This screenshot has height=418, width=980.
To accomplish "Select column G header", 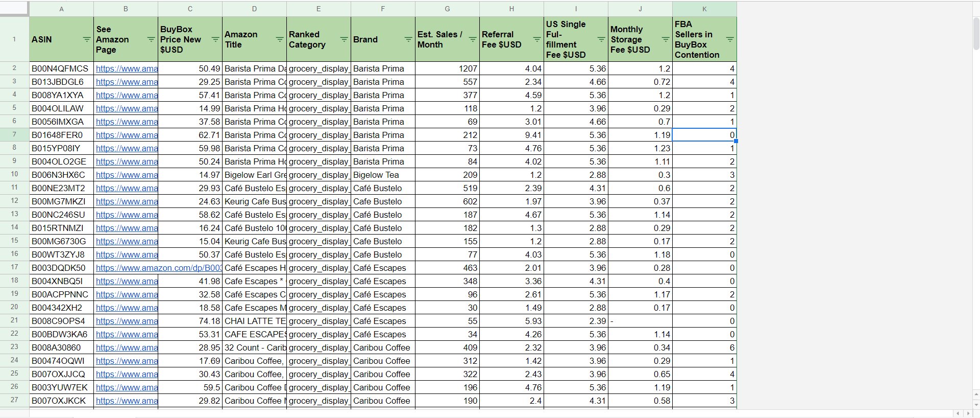I will (448, 9).
